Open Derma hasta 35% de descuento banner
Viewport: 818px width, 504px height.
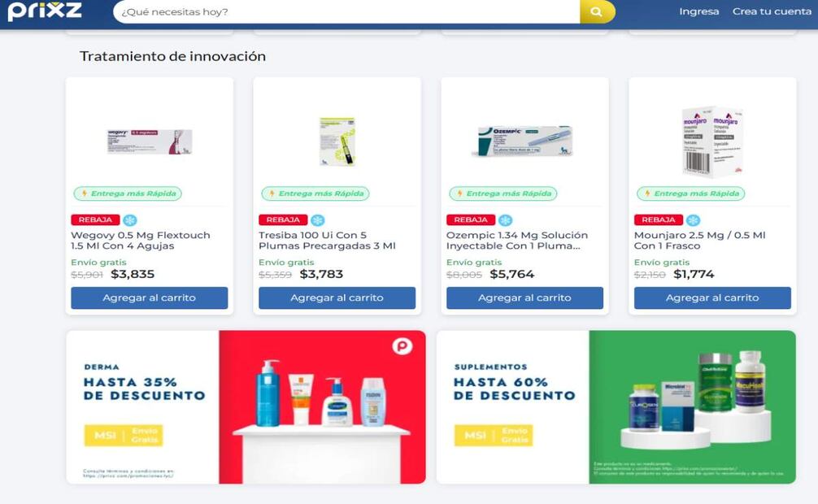pos(246,407)
